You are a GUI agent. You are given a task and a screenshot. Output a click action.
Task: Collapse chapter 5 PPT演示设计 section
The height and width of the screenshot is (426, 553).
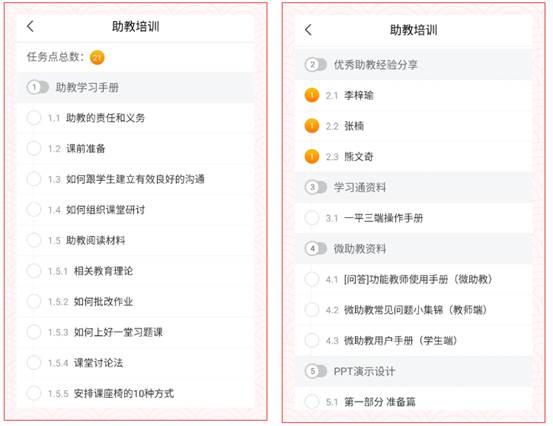316,371
